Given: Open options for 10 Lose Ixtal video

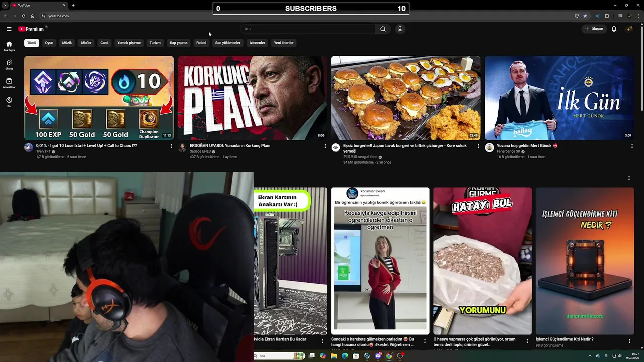Looking at the screenshot, I should click(x=172, y=146).
